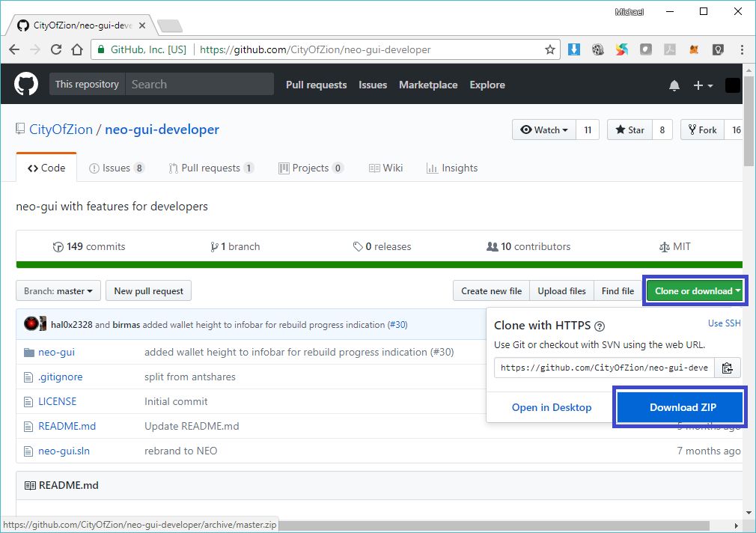Fork the repository

coord(702,130)
